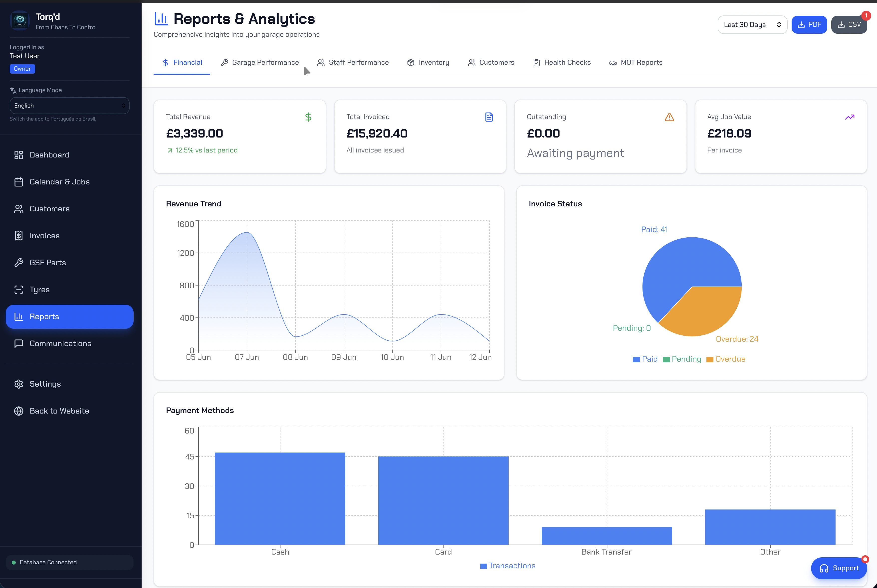Open the MOT Reports tab
This screenshot has height=588, width=877.
(636, 63)
